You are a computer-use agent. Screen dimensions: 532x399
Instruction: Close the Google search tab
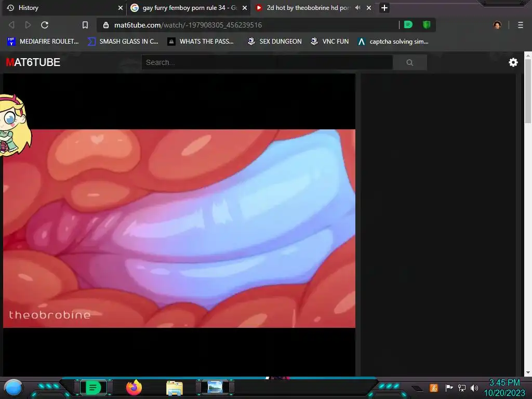pyautogui.click(x=244, y=8)
